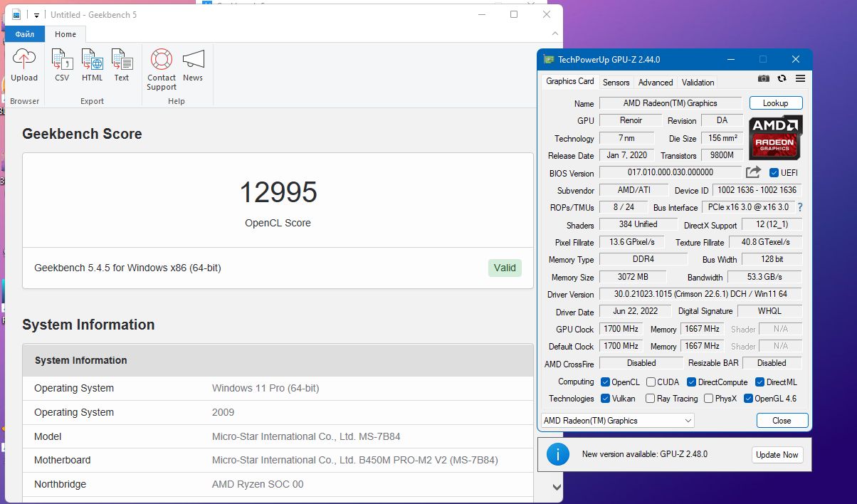This screenshot has height=504, width=857.
Task: Click the Device ID field
Action: click(757, 190)
